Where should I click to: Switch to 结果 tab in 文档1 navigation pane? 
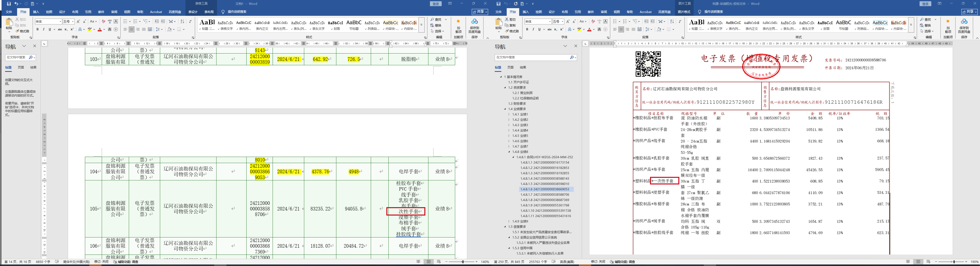pyautogui.click(x=33, y=67)
